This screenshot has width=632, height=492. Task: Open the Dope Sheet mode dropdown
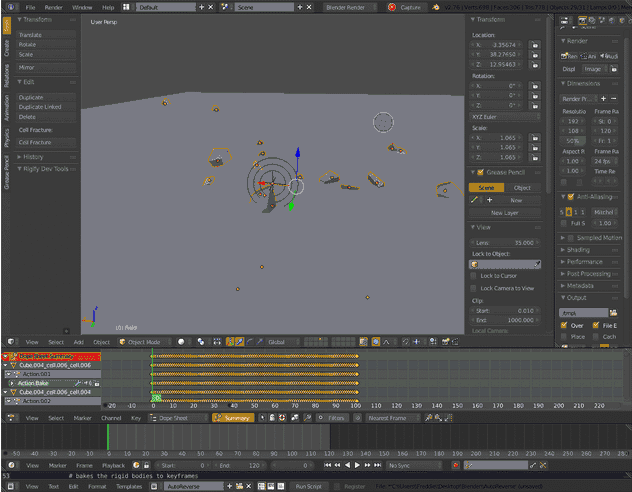click(x=178, y=418)
